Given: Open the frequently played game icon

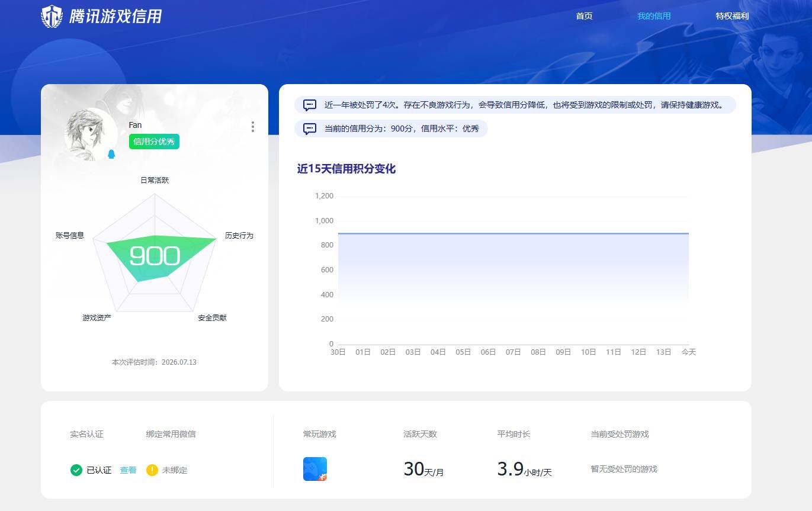Looking at the screenshot, I should click(315, 469).
